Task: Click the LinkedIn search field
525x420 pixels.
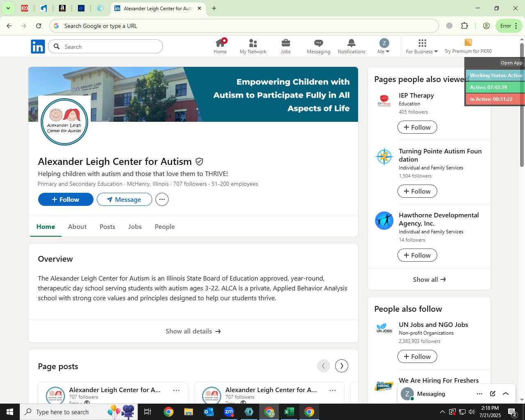Action: pos(105,47)
